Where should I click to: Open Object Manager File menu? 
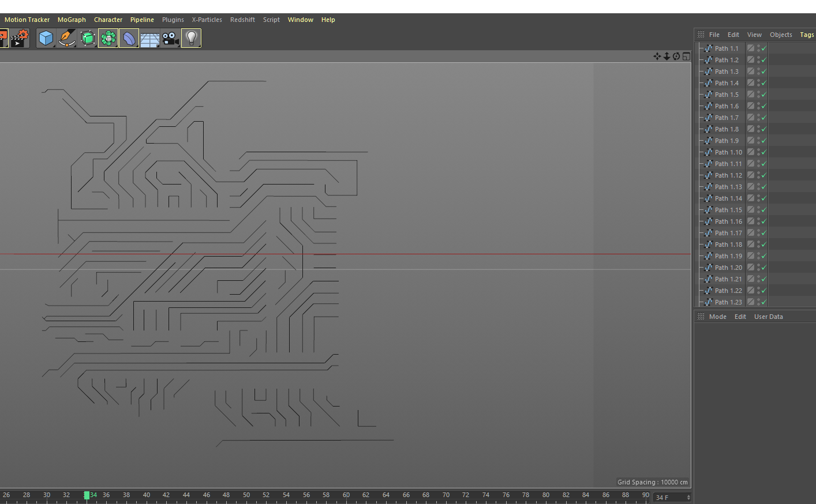714,35
